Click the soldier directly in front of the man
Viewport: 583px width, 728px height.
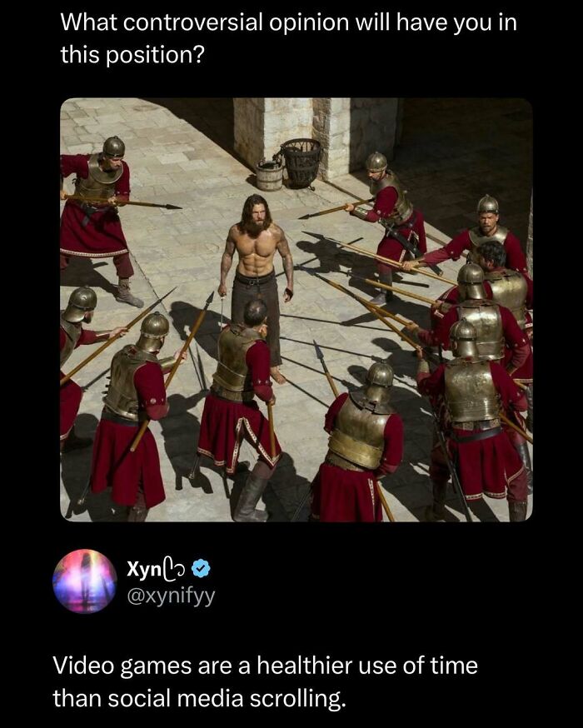click(240, 400)
